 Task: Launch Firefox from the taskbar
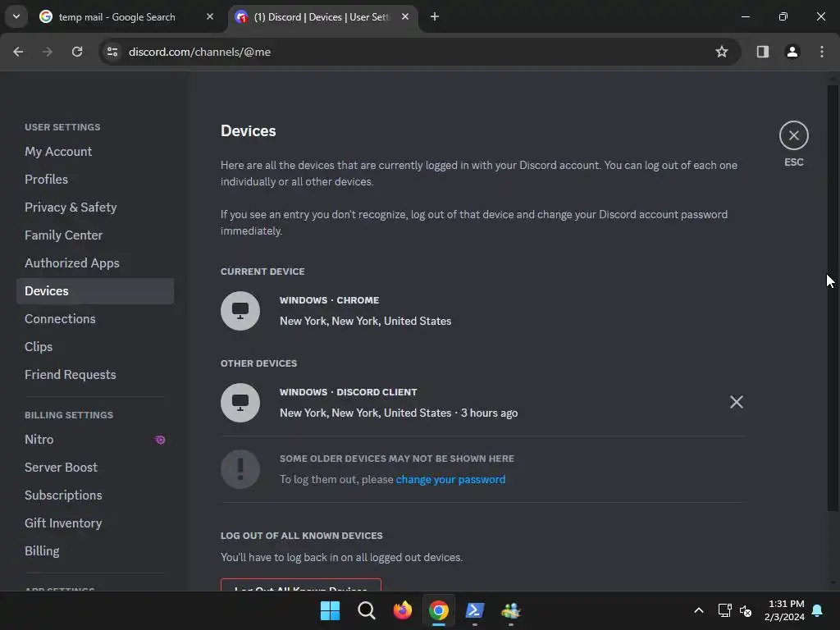(402, 610)
